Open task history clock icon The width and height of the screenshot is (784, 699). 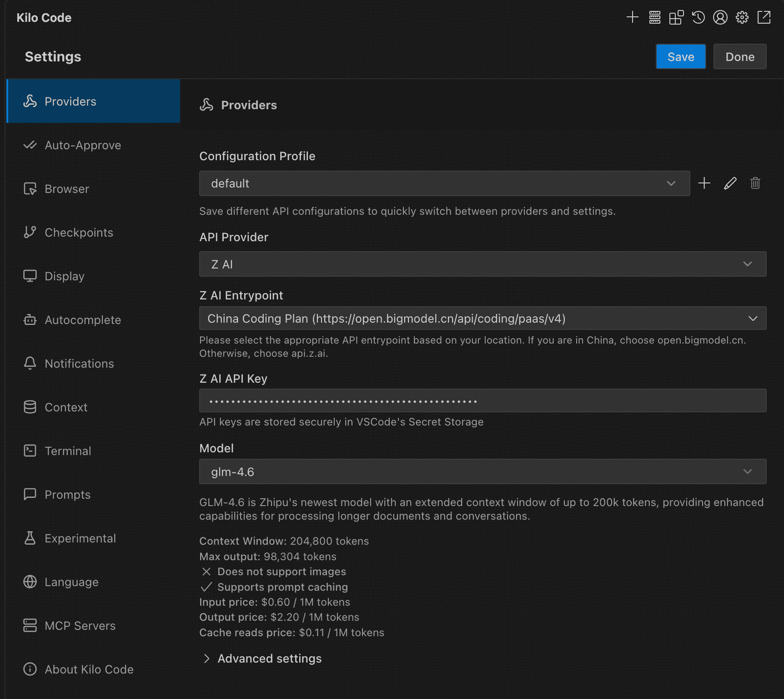[698, 18]
